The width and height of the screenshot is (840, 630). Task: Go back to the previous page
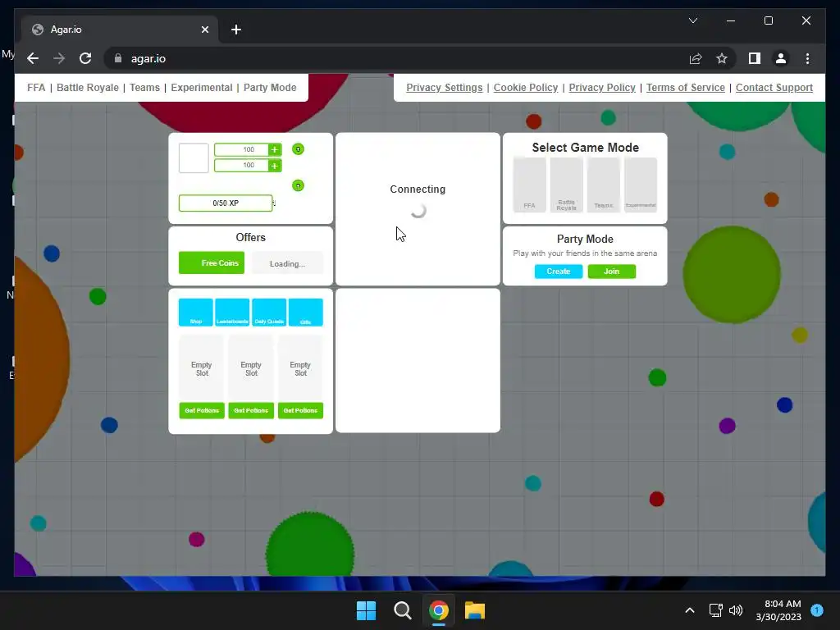pos(33,58)
